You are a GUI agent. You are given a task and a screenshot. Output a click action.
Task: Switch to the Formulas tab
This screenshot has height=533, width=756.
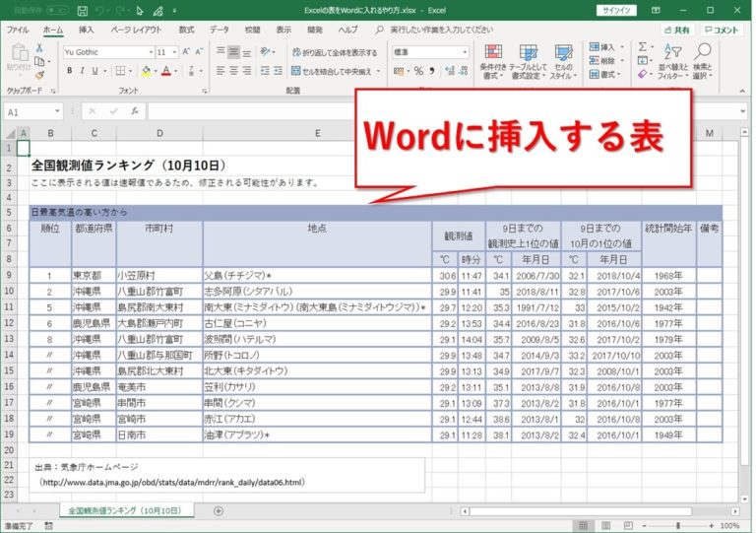coord(187,30)
